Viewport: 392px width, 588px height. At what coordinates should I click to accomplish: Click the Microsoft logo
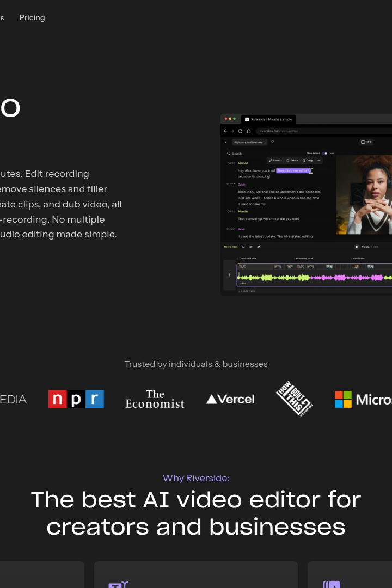tap(363, 399)
